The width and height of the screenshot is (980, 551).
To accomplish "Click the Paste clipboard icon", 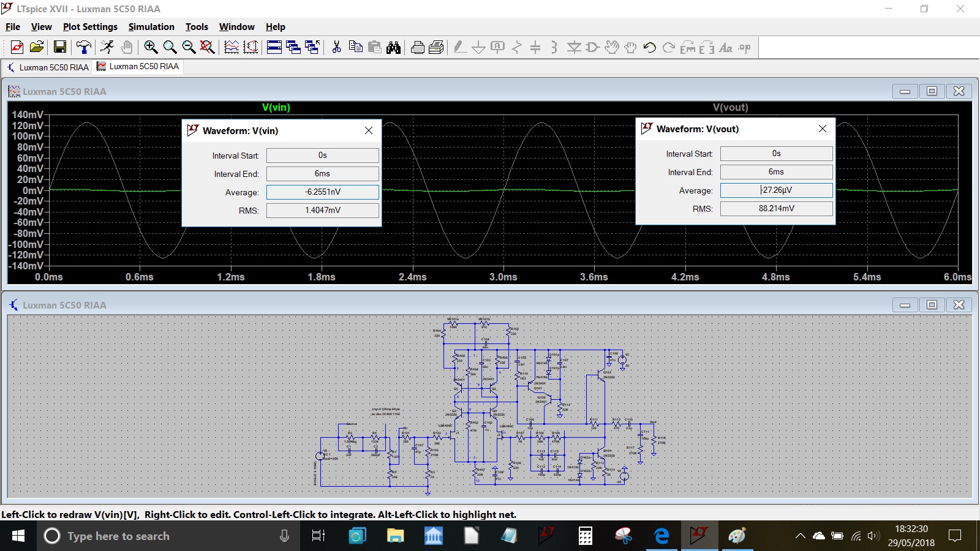I will 374,47.
